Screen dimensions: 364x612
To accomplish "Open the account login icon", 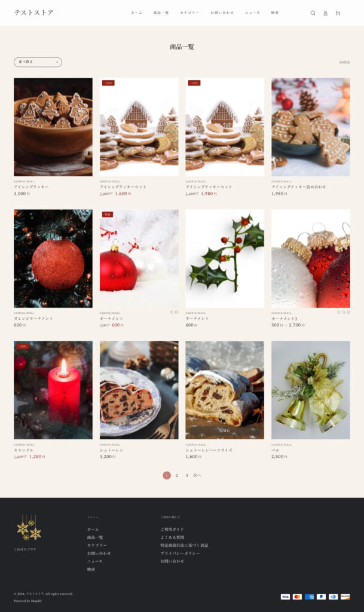I will (325, 13).
